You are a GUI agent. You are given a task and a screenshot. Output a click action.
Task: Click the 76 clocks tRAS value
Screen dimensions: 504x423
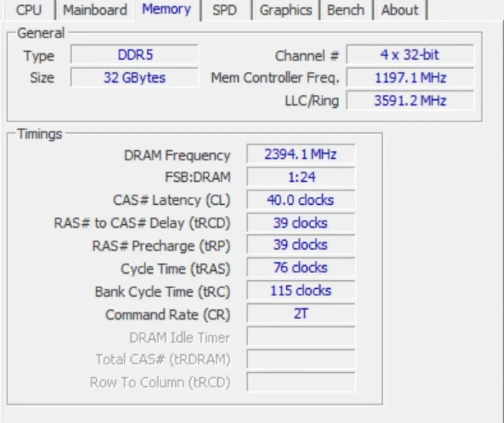(300, 267)
